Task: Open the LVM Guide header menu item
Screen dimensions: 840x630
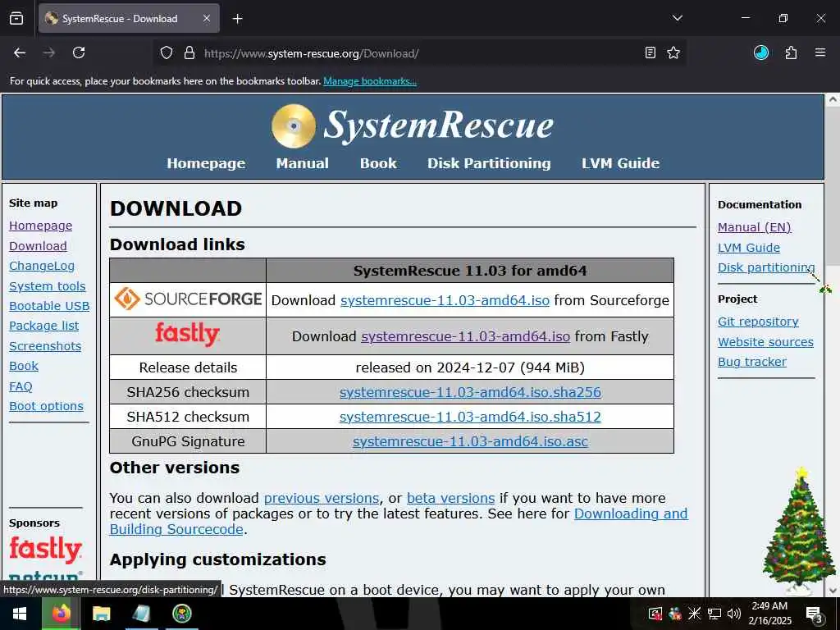Action: 620,163
